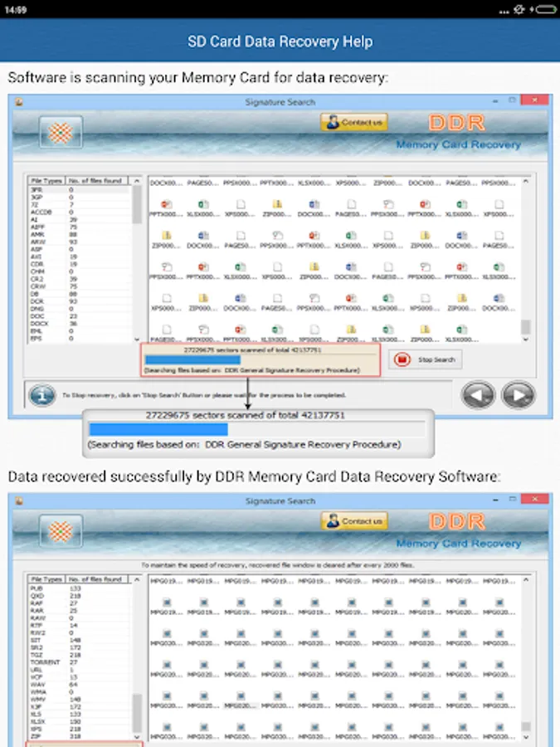Select the QXD row in lower file types list
This screenshot has width=560, height=747.
(x=79, y=596)
